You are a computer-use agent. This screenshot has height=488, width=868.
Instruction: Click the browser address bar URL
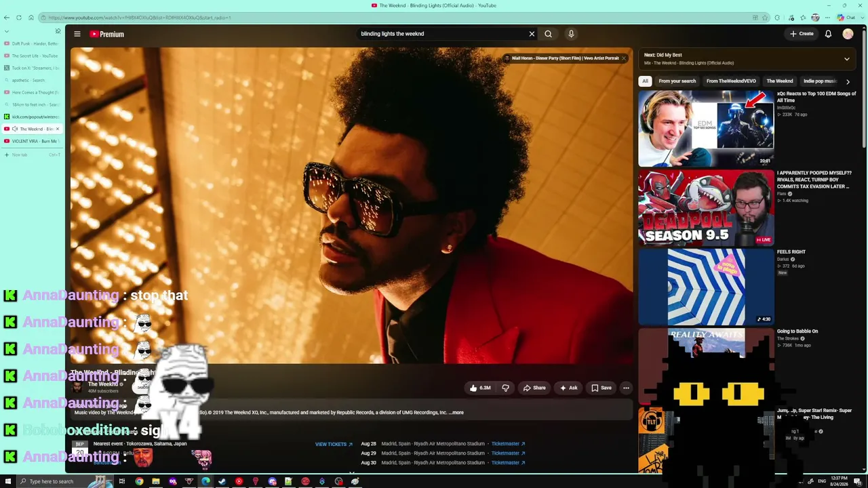point(139,18)
